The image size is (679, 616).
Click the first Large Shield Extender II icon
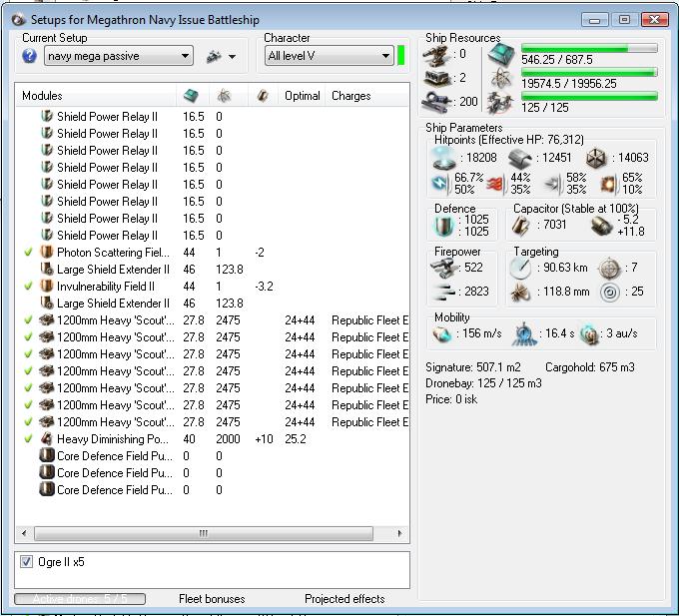click(x=47, y=269)
